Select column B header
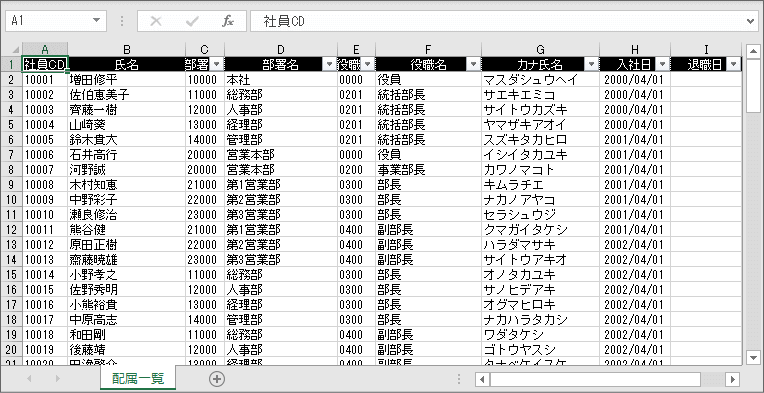This screenshot has height=393, width=764. (x=127, y=49)
